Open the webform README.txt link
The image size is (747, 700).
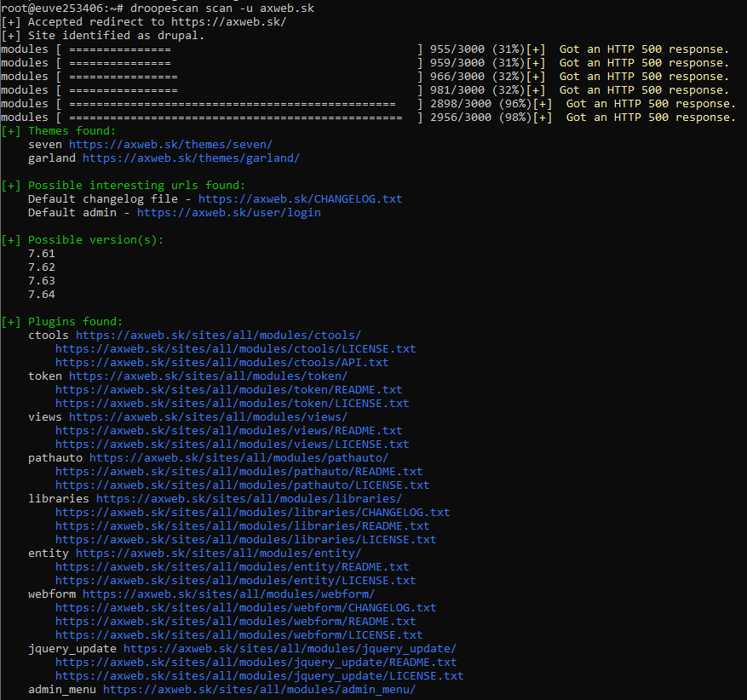click(x=235, y=622)
